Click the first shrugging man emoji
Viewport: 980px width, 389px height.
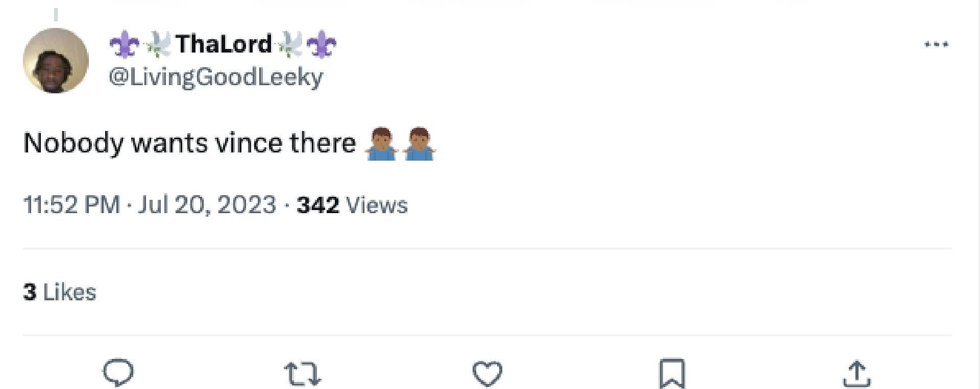tap(381, 144)
